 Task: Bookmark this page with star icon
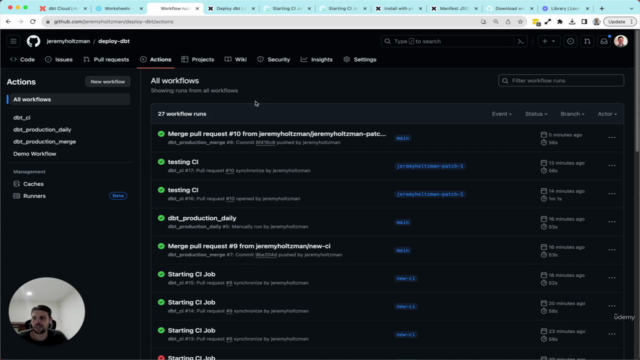(520, 22)
